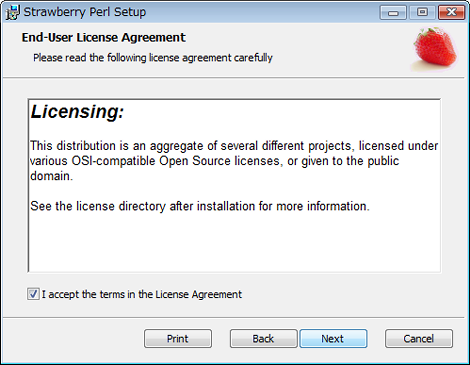Screen dimensions: 470x365
Task: Print the license agreement
Action: [178, 339]
